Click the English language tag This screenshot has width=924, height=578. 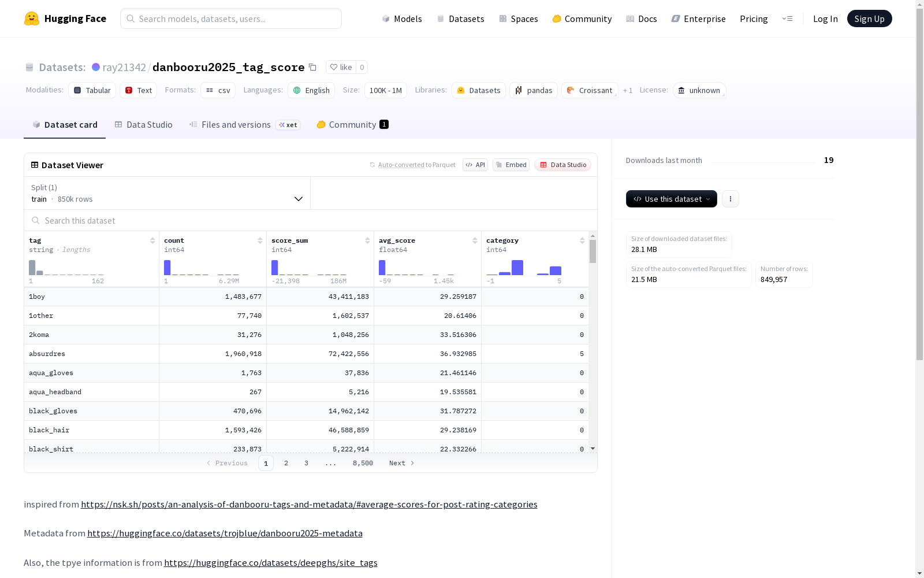tap(311, 90)
